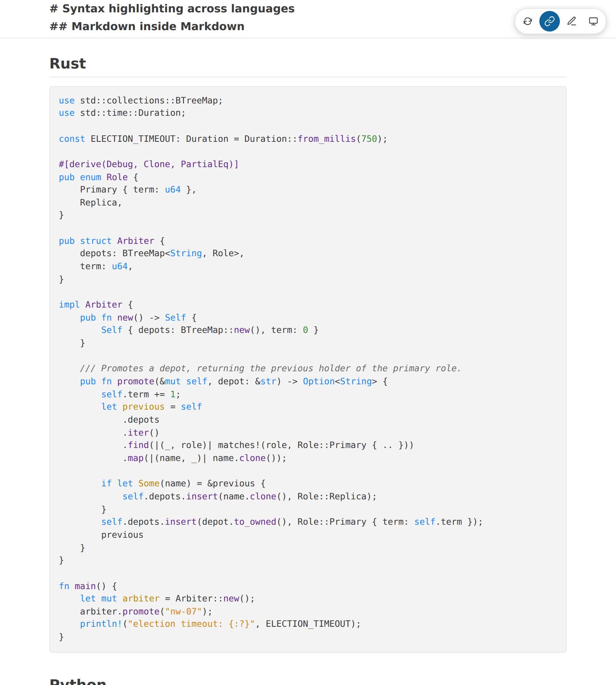Click the 'Replica,' enum variant line
616x685 pixels.
click(x=101, y=202)
